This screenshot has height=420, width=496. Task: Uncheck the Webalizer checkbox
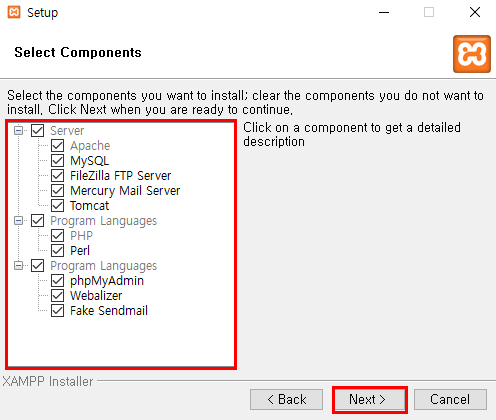click(57, 295)
